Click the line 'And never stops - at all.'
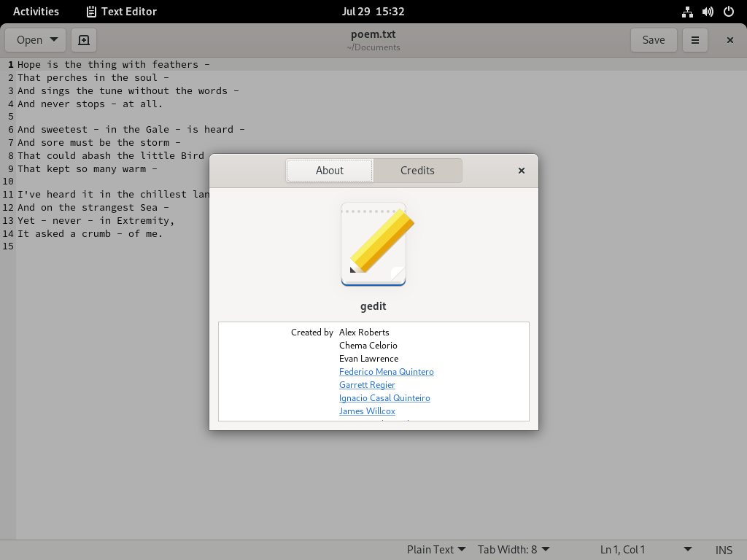This screenshot has height=560, width=747. pyautogui.click(x=90, y=104)
